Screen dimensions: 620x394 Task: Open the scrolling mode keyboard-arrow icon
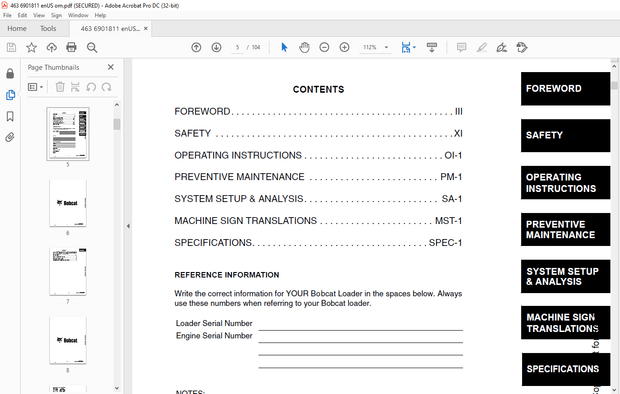[x=432, y=47]
